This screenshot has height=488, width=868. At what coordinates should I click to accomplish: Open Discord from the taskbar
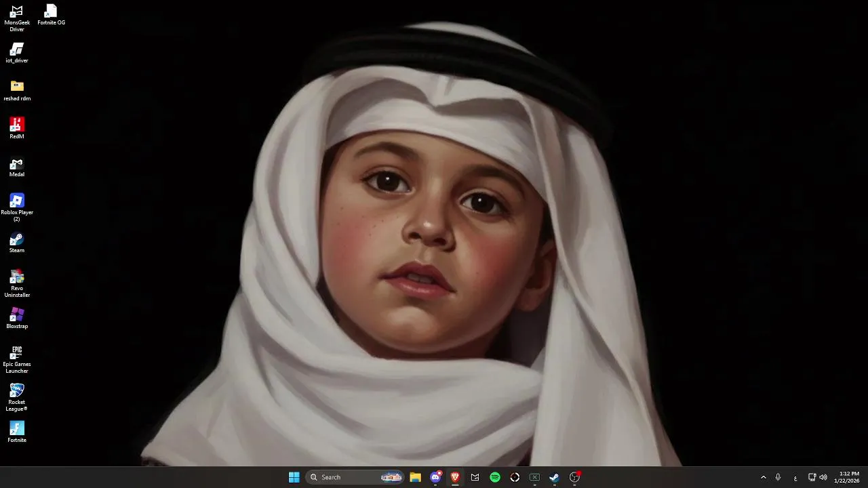(435, 477)
